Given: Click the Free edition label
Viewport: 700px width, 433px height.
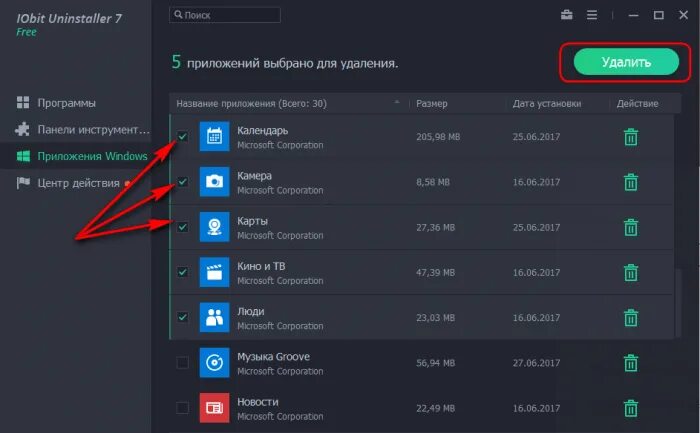Looking at the screenshot, I should click(26, 32).
